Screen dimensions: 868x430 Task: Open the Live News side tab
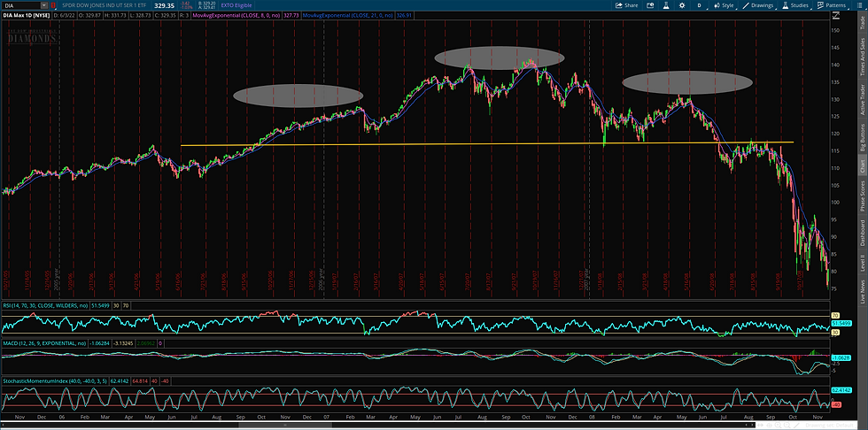click(862, 291)
